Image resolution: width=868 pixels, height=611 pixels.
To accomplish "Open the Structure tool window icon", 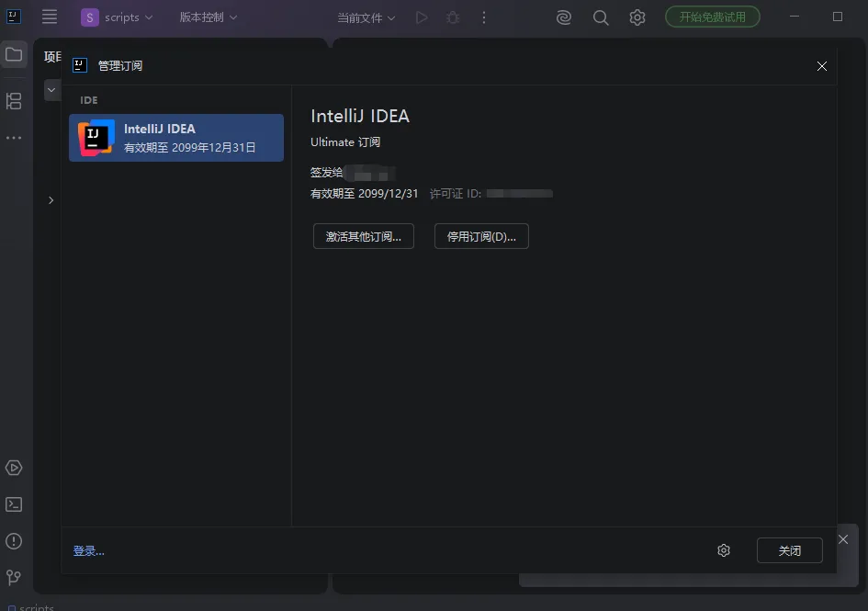I will (14, 101).
